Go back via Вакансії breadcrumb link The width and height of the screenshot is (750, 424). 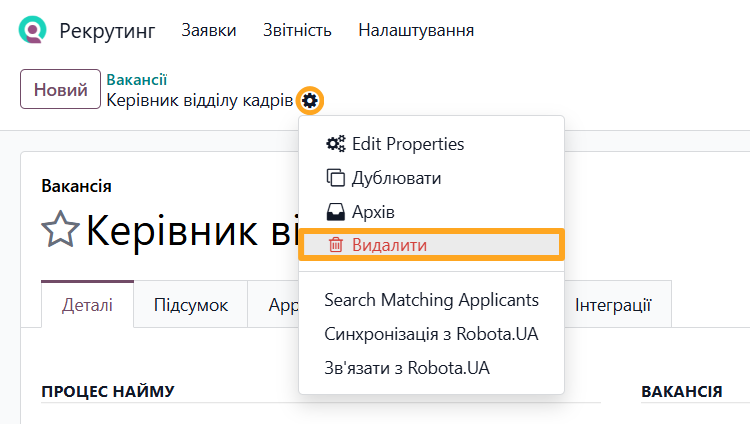[136, 79]
